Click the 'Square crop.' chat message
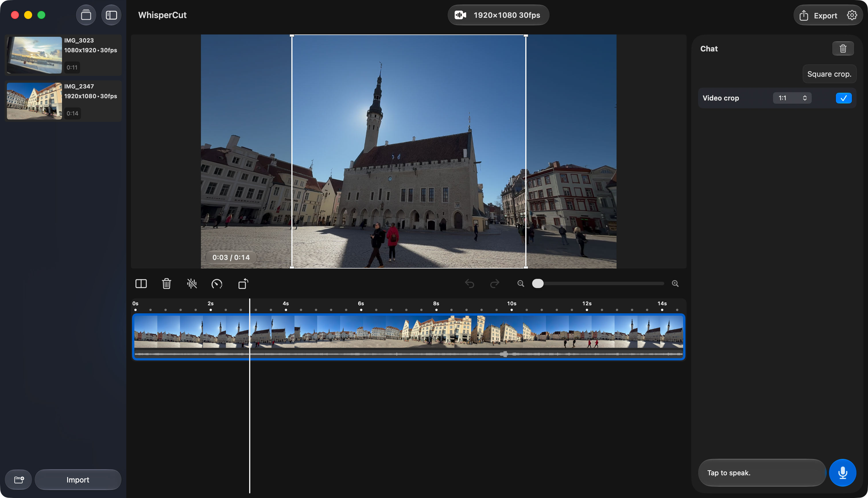The height and width of the screenshot is (498, 868). coord(829,74)
